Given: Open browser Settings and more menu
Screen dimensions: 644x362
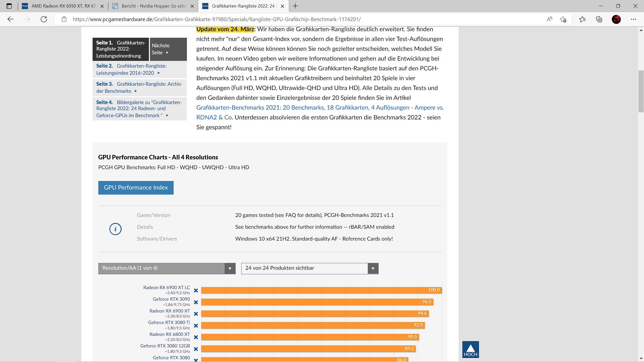Looking at the screenshot, I should click(x=633, y=19).
